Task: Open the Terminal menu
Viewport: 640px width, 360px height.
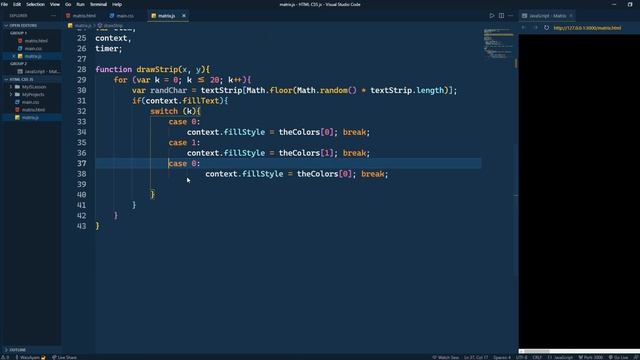Action: pos(98,4)
